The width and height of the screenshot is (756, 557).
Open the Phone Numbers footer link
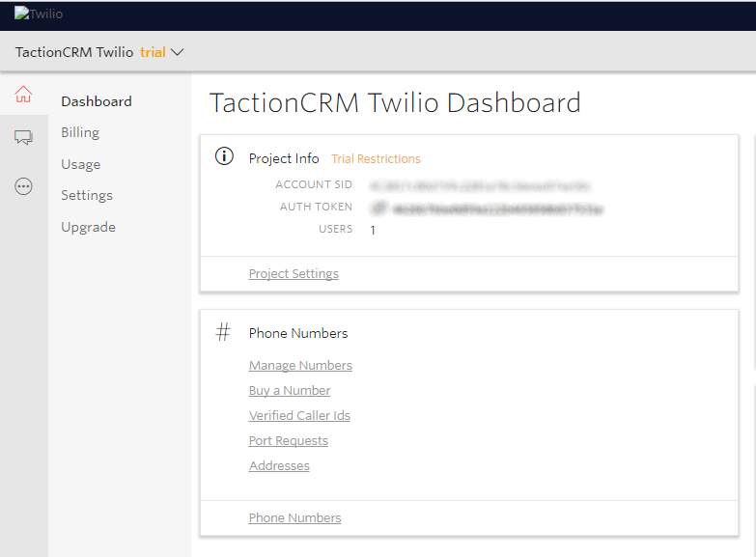pyautogui.click(x=294, y=518)
